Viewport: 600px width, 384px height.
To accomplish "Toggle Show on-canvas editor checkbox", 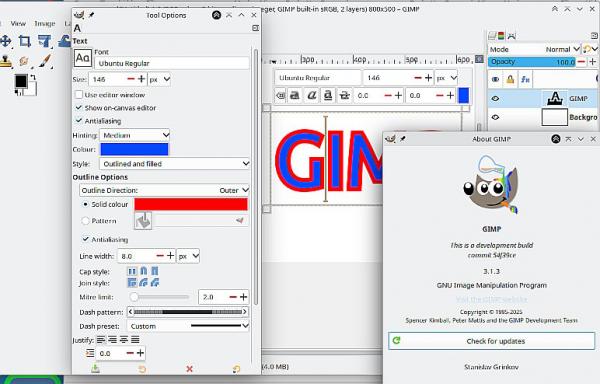I will tap(79, 107).
